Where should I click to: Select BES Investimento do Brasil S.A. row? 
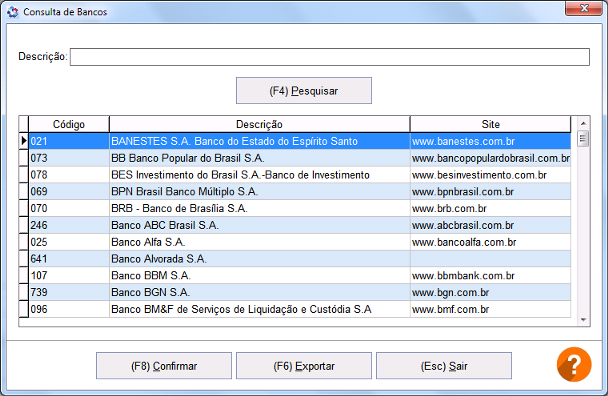[259, 175]
